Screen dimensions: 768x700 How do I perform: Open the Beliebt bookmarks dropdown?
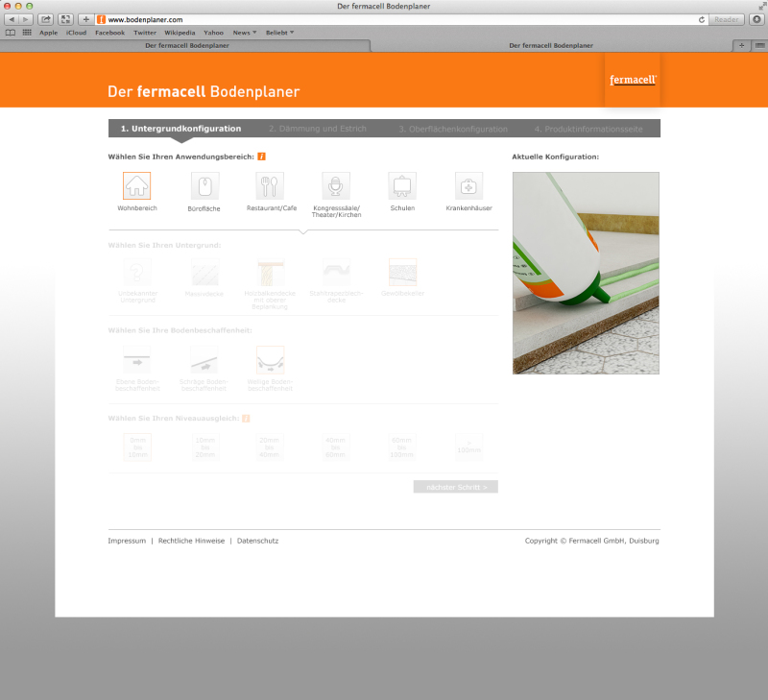279,33
